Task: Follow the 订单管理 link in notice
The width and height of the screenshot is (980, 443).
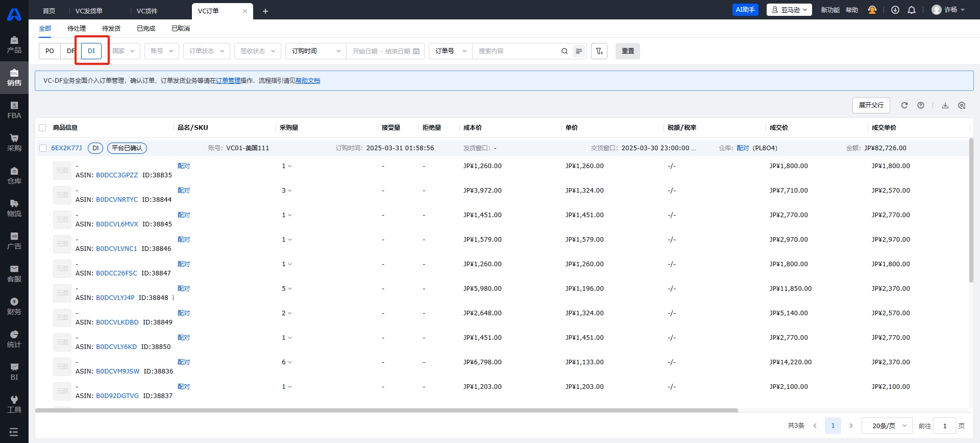Action: (228, 81)
